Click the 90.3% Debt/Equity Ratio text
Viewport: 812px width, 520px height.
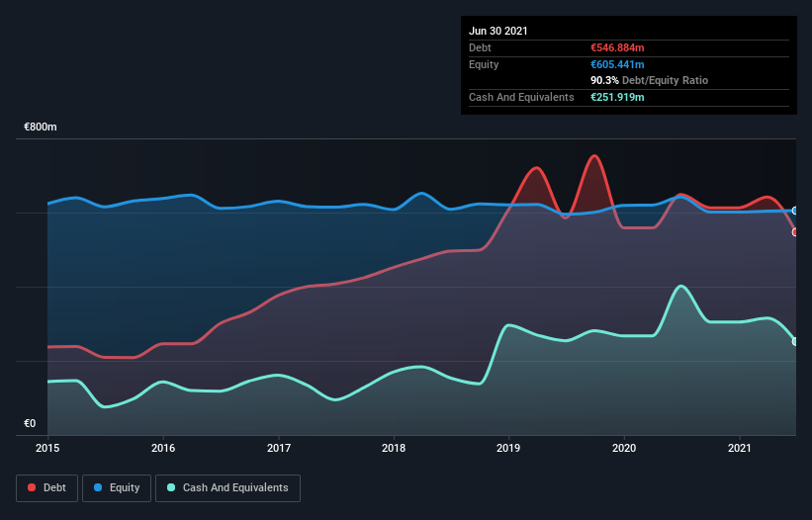pos(650,80)
